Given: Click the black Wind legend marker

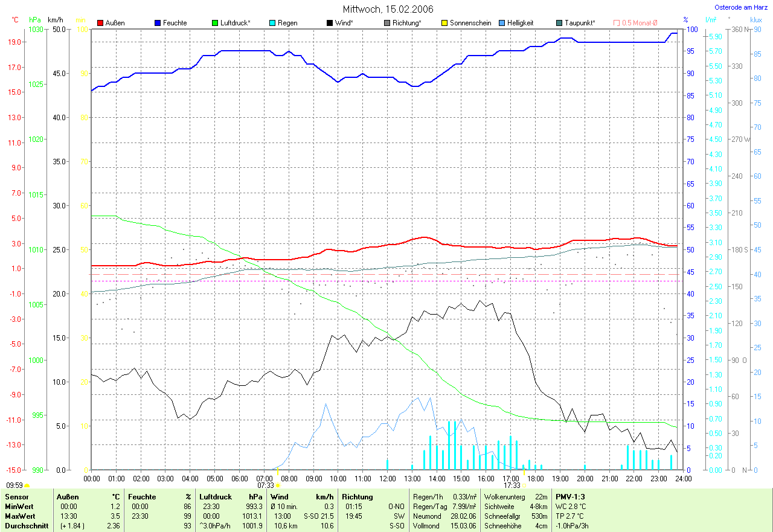Looking at the screenshot, I should (x=330, y=23).
